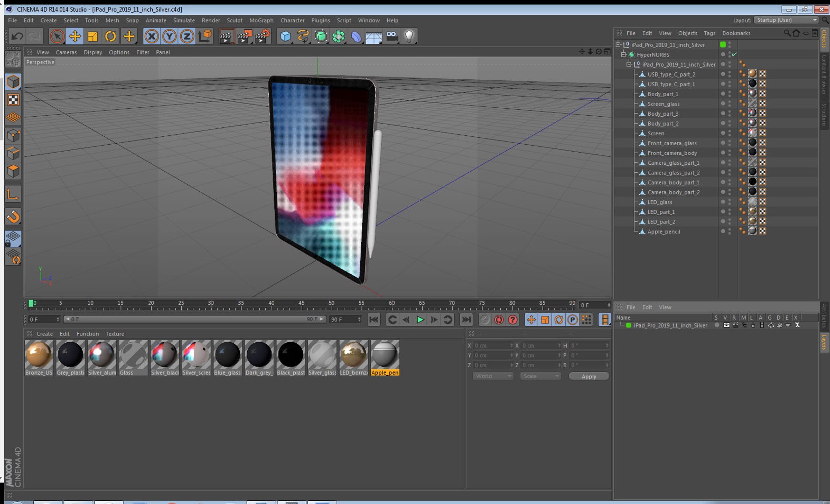Open the viewport Cameras menu

[x=66, y=52]
